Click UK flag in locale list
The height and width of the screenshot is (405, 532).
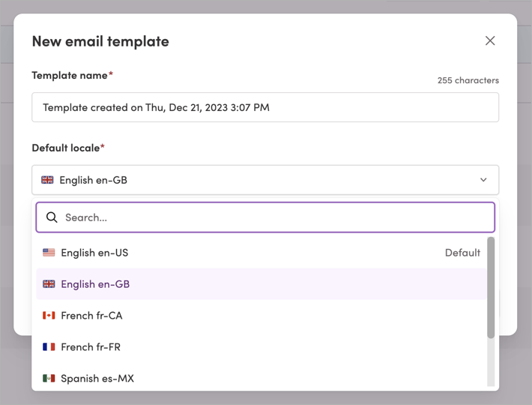(49, 284)
